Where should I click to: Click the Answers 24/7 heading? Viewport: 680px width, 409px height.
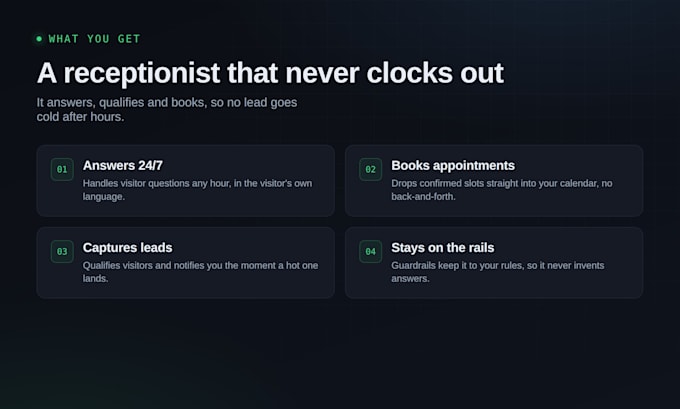tap(123, 165)
